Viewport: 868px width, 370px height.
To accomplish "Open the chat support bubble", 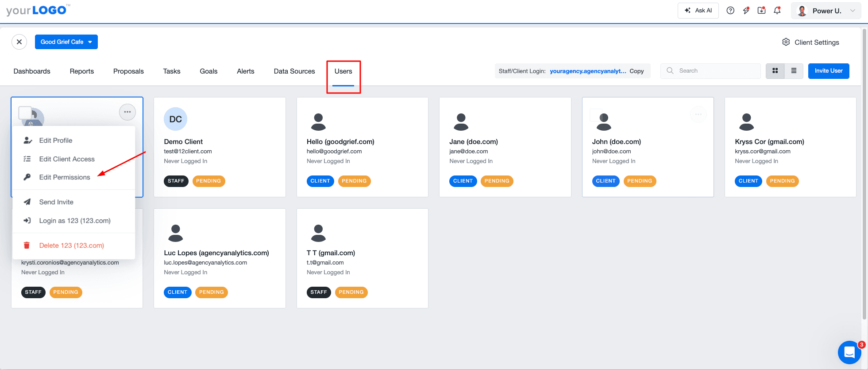I will point(849,352).
